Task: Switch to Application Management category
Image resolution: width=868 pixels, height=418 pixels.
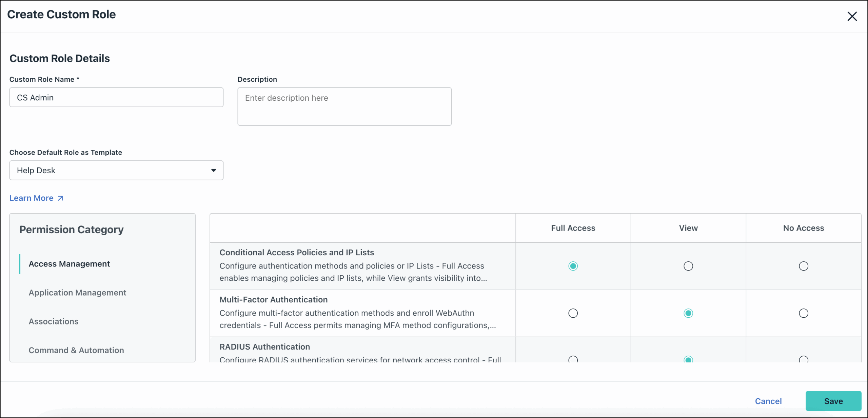Action: click(77, 293)
